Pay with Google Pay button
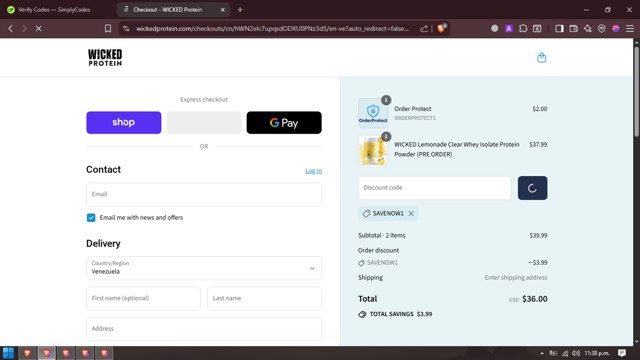 click(284, 122)
